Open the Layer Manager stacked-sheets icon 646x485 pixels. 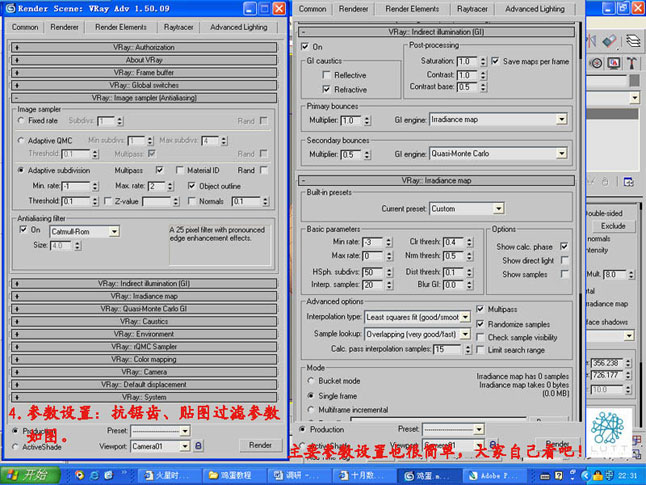coord(633,40)
